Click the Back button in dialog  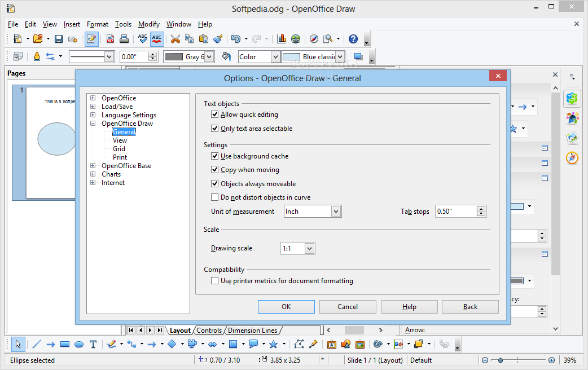pyautogui.click(x=470, y=307)
